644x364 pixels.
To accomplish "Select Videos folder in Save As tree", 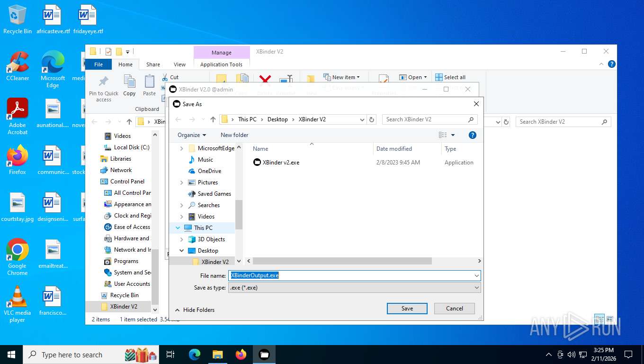I will coord(206,217).
